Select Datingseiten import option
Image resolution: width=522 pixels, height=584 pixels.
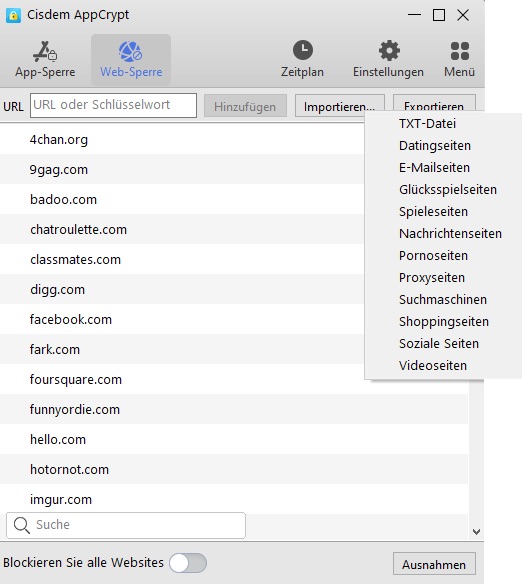[x=443, y=146]
